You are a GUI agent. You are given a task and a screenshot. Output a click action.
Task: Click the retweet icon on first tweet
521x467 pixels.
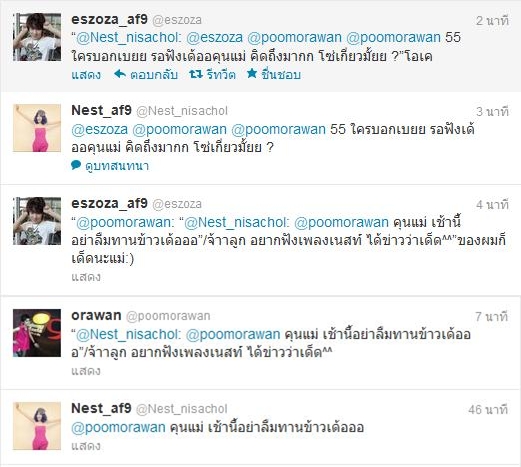click(196, 74)
